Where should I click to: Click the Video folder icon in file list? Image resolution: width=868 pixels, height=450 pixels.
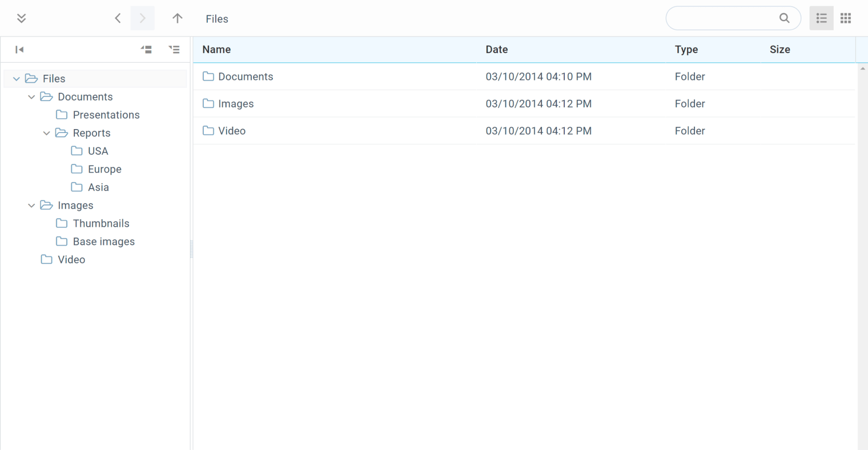pos(208,130)
